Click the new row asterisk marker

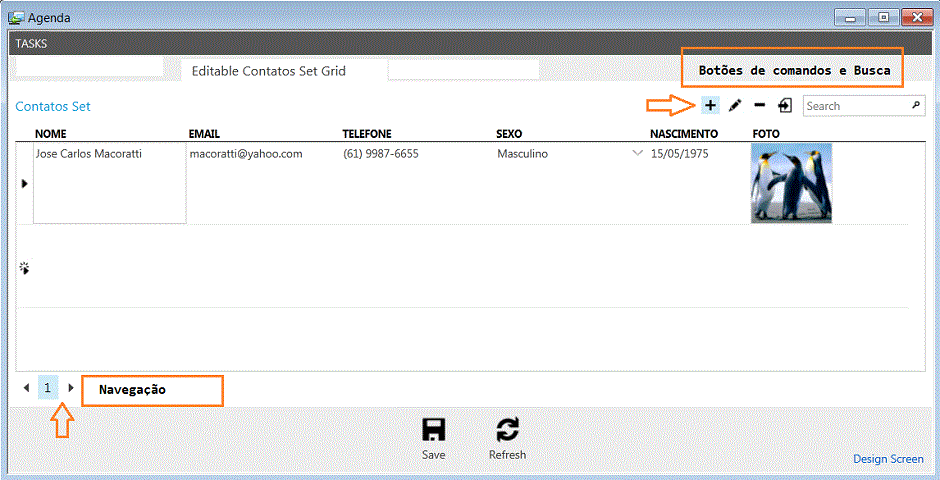pos(25,268)
